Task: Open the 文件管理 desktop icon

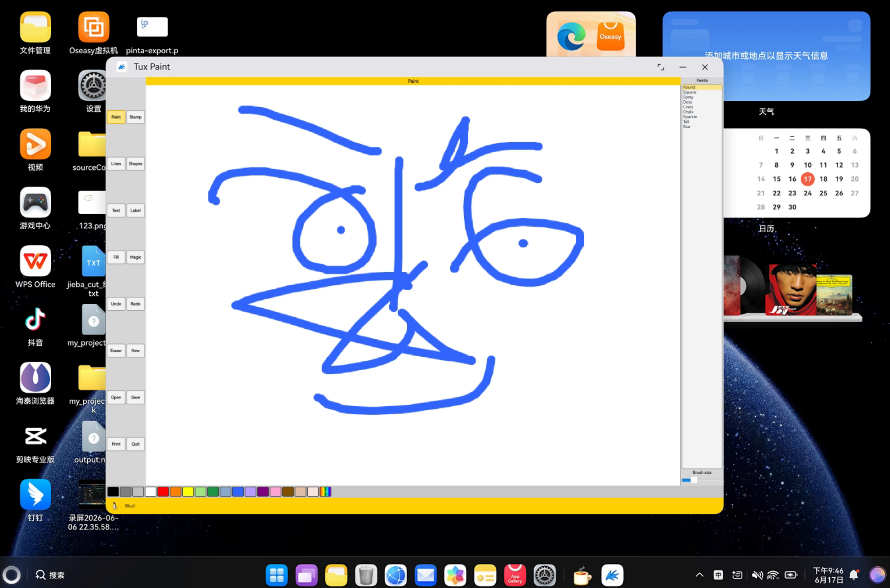Action: 35,33
